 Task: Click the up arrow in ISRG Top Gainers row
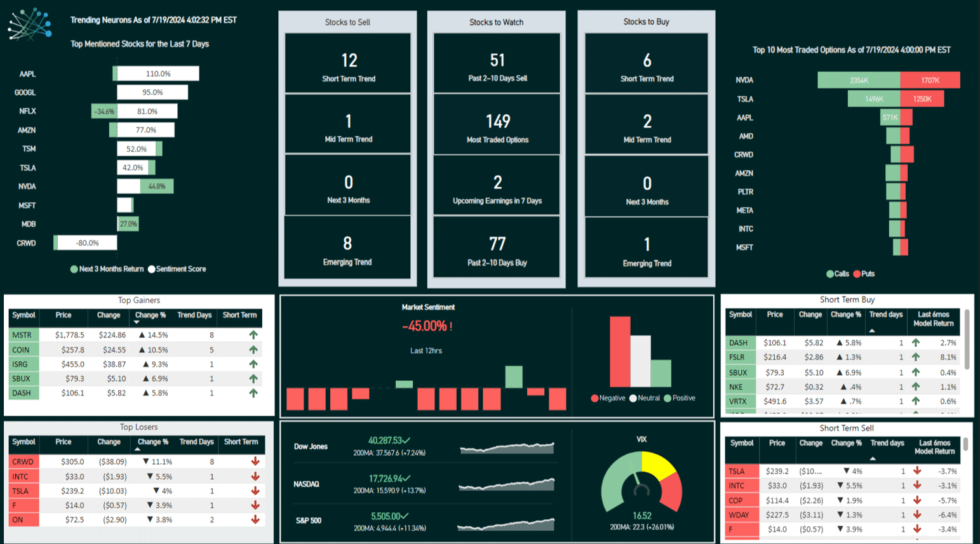(x=253, y=364)
